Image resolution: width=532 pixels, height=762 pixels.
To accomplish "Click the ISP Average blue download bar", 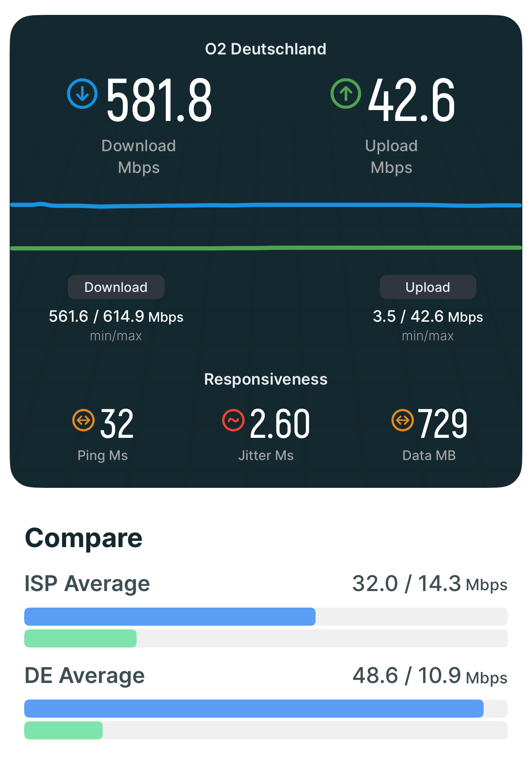I will click(170, 616).
